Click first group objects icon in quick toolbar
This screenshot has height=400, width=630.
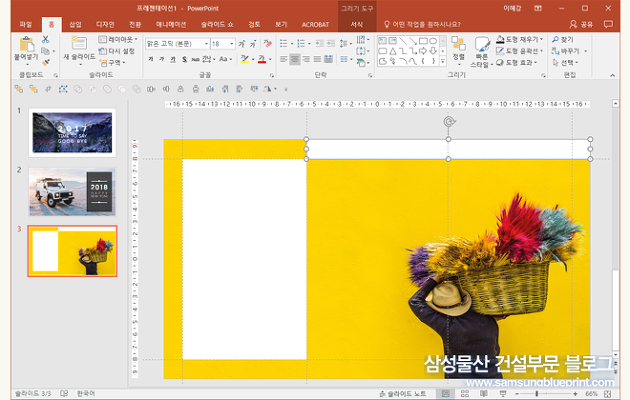[18, 89]
